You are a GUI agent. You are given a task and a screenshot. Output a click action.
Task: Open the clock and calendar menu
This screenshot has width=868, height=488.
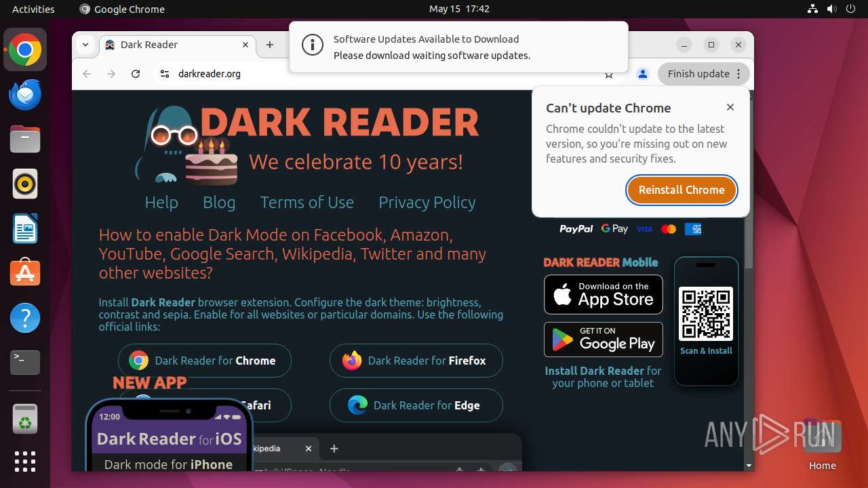(x=459, y=9)
